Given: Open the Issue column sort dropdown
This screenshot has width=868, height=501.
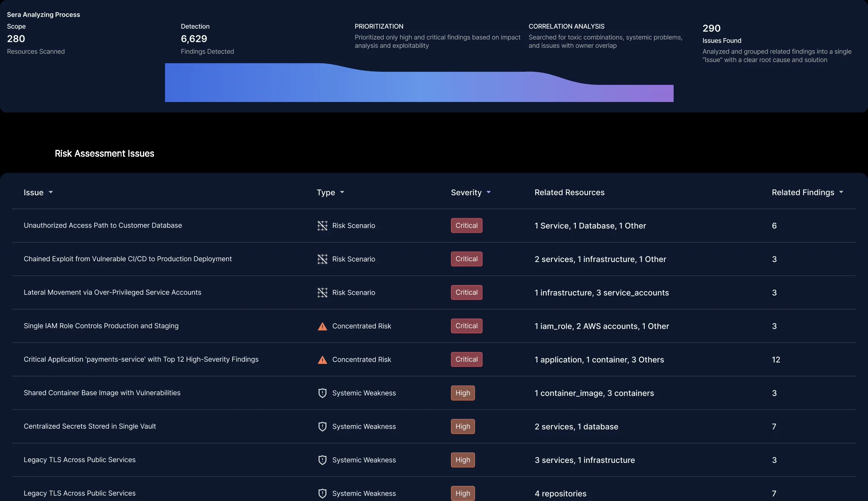Looking at the screenshot, I should pyautogui.click(x=51, y=192).
